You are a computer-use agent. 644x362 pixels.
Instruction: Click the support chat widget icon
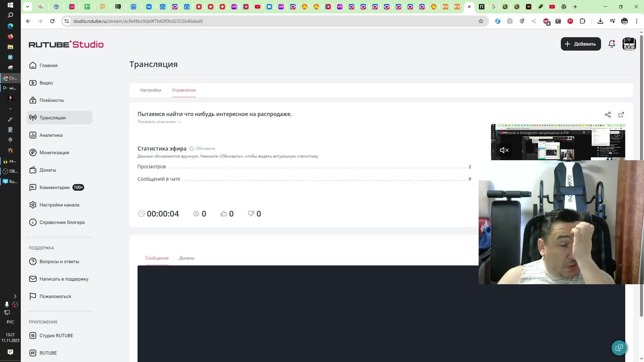pyautogui.click(x=619, y=348)
